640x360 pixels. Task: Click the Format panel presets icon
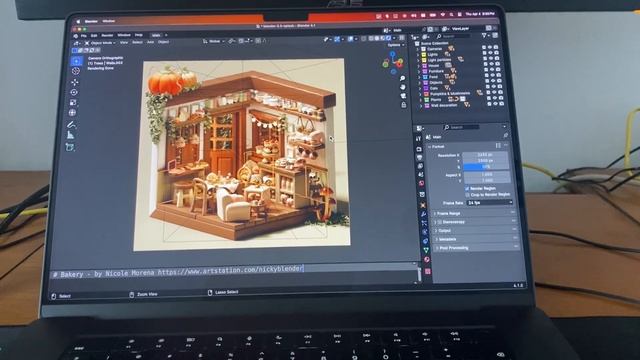click(498, 145)
